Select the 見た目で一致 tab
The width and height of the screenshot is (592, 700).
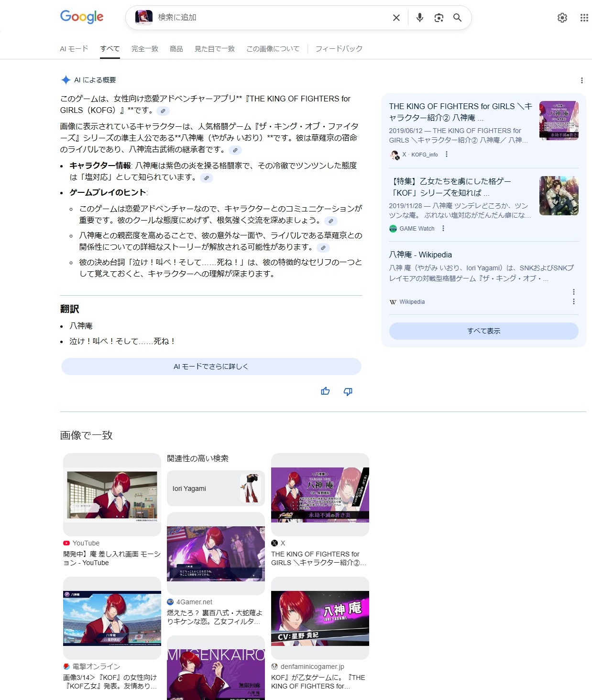pyautogui.click(x=214, y=49)
